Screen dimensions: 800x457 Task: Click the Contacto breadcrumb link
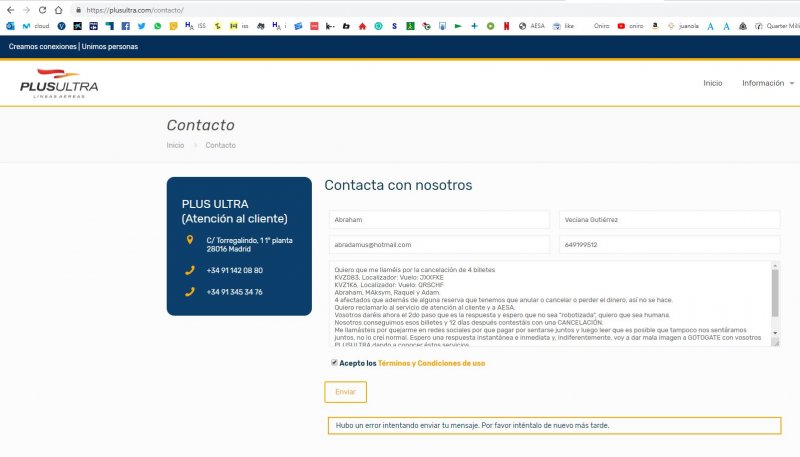[220, 145]
